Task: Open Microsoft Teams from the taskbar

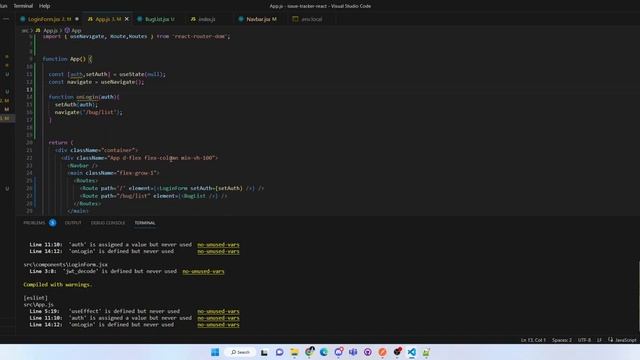Action: [x=353, y=352]
